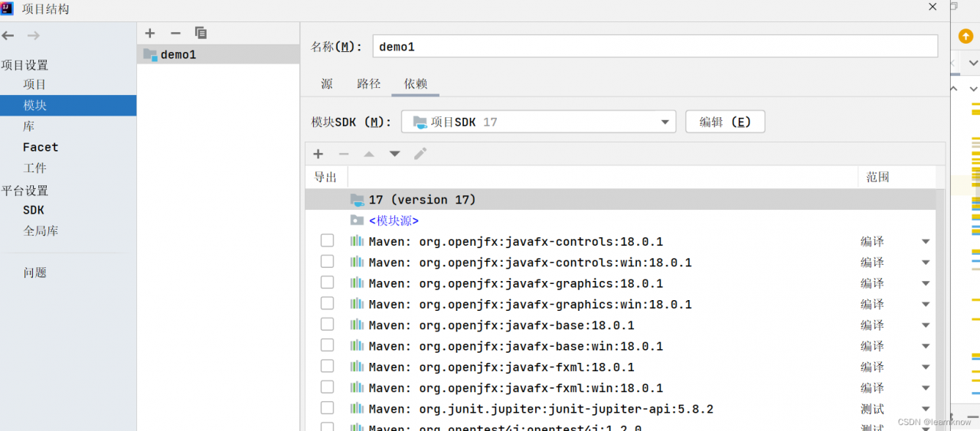Screen dimensions: 980x431
Task: Click library icon of javafx-graphics:18.0.1
Action: (357, 283)
